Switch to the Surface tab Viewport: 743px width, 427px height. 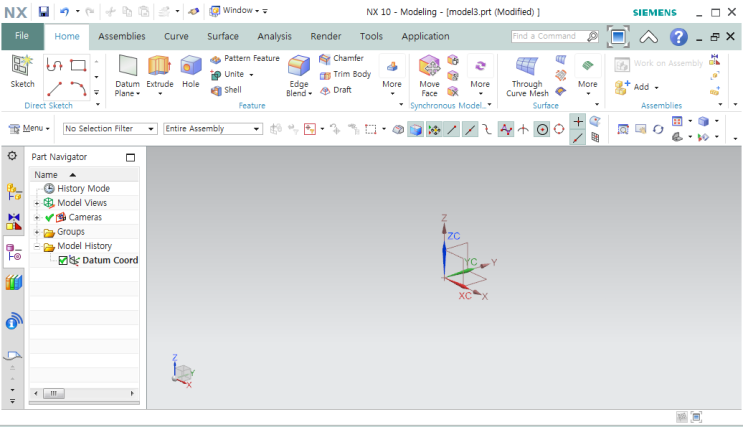tap(223, 36)
